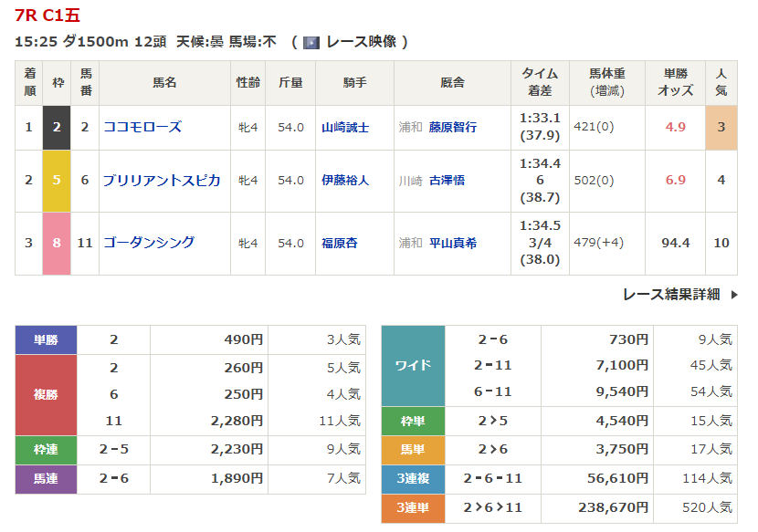The width and height of the screenshot is (758, 532).
Task: Select the 3連単 payout label
Action: coord(412,508)
